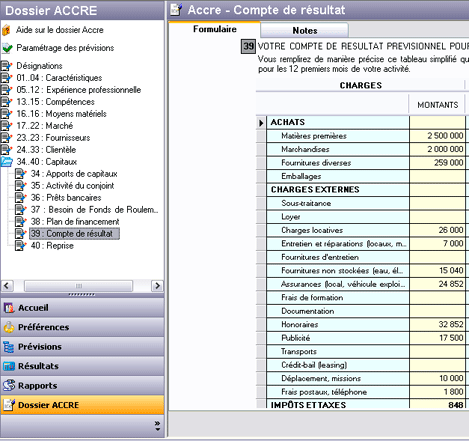This screenshot has height=441, width=469.
Task: Click the MONTANTS column header
Action: (x=437, y=105)
